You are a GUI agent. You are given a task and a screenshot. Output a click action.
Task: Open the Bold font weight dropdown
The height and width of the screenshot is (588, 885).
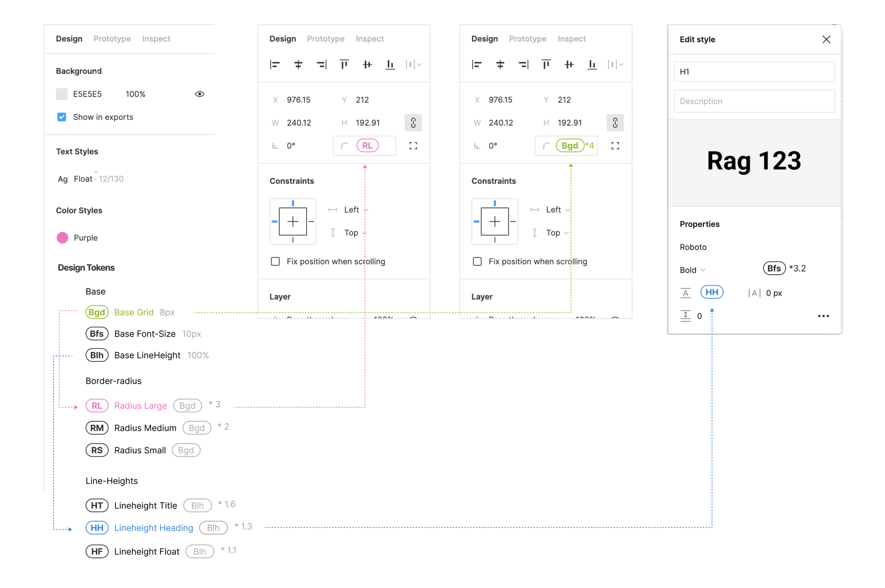[x=692, y=270]
